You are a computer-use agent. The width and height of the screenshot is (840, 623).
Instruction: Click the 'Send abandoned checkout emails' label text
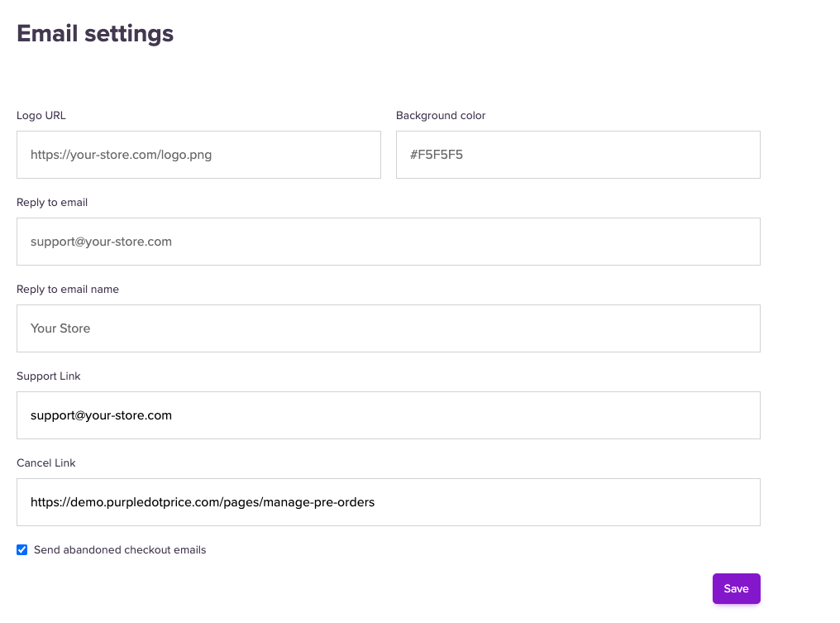pyautogui.click(x=120, y=550)
